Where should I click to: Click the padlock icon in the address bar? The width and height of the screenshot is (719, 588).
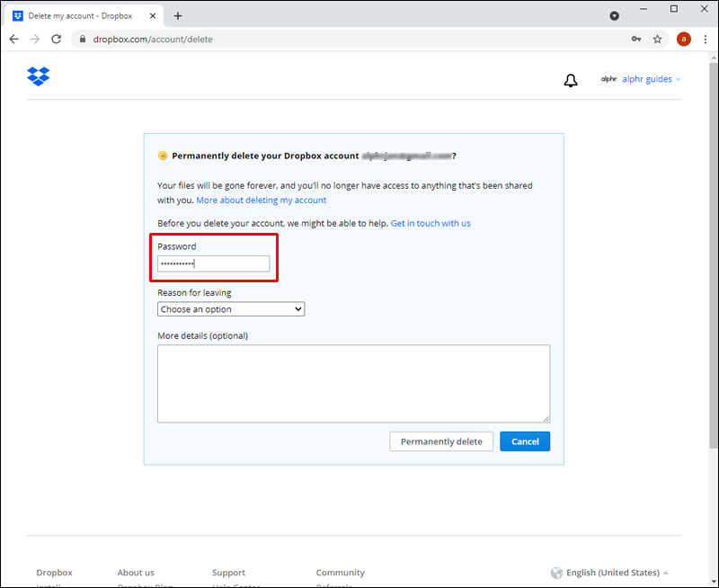coord(81,40)
